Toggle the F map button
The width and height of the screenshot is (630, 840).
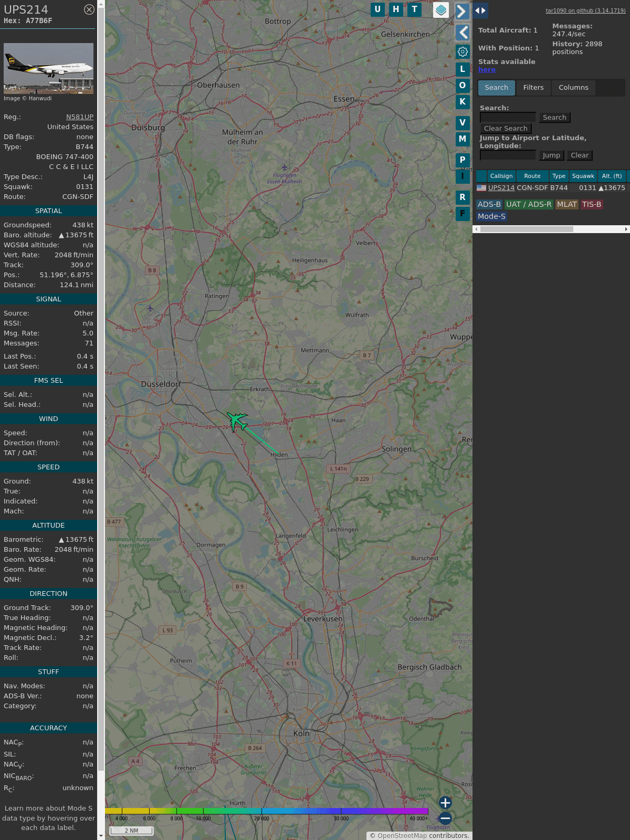click(x=463, y=213)
